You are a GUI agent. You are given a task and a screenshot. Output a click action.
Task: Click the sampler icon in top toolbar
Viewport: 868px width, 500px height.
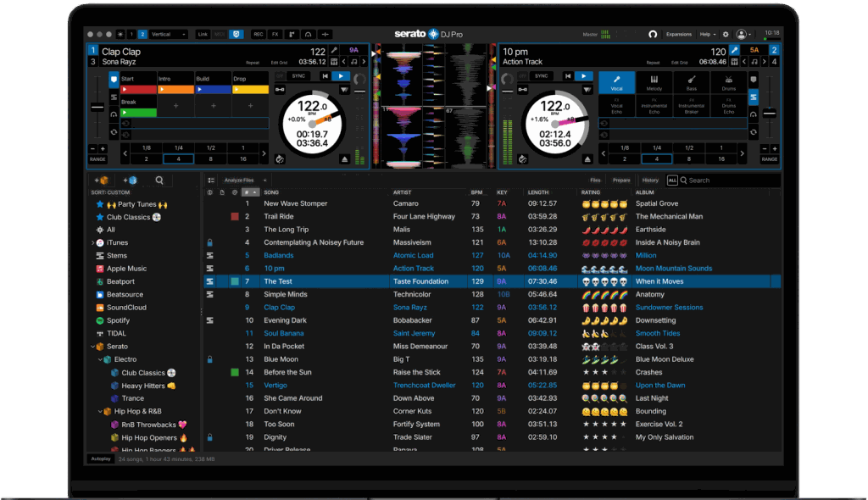click(292, 35)
